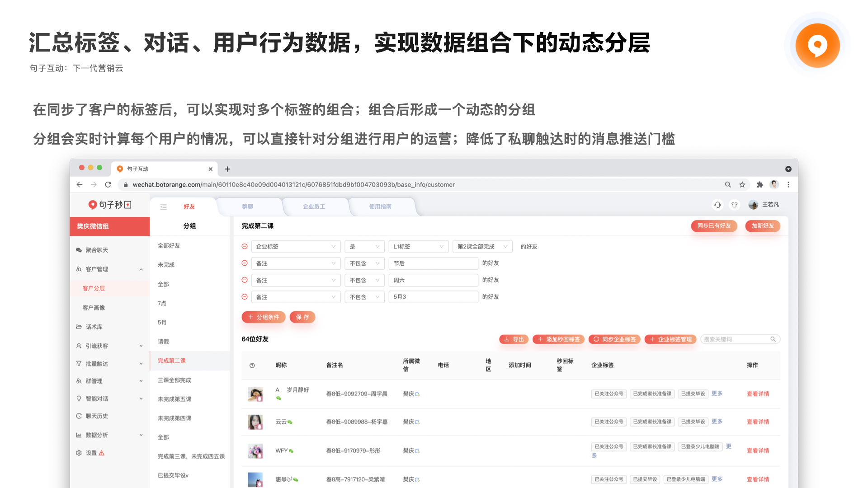Viewport: 868px width, 488px height.
Task: Click the shirt theme icon
Action: click(x=735, y=205)
